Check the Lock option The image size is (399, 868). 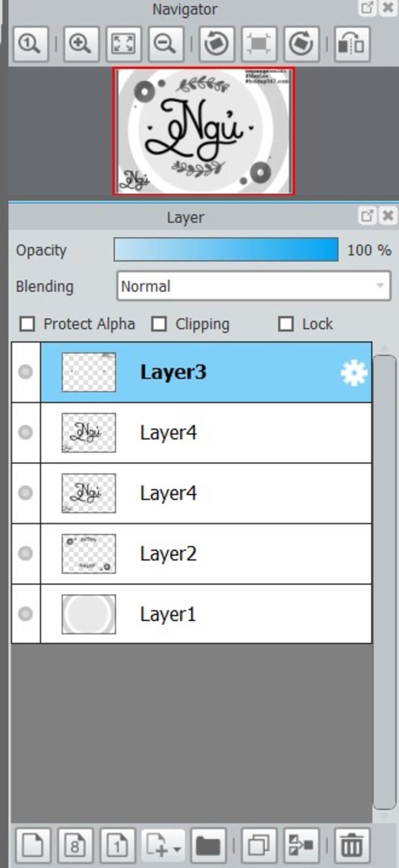click(x=286, y=324)
